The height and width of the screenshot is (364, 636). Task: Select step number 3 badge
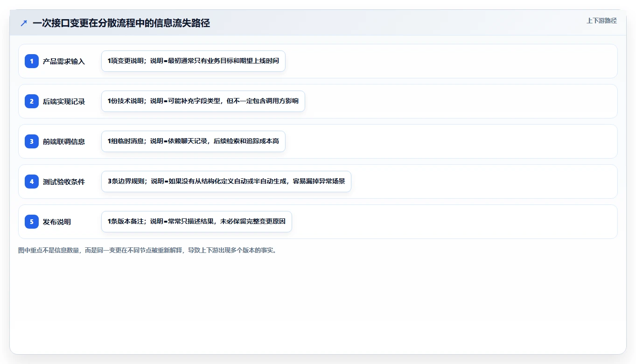point(32,141)
